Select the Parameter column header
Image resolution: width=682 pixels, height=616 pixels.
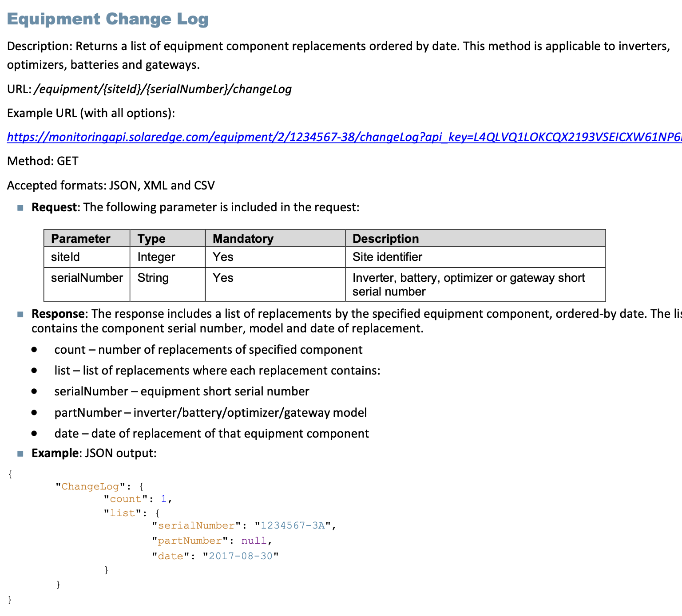click(x=81, y=239)
